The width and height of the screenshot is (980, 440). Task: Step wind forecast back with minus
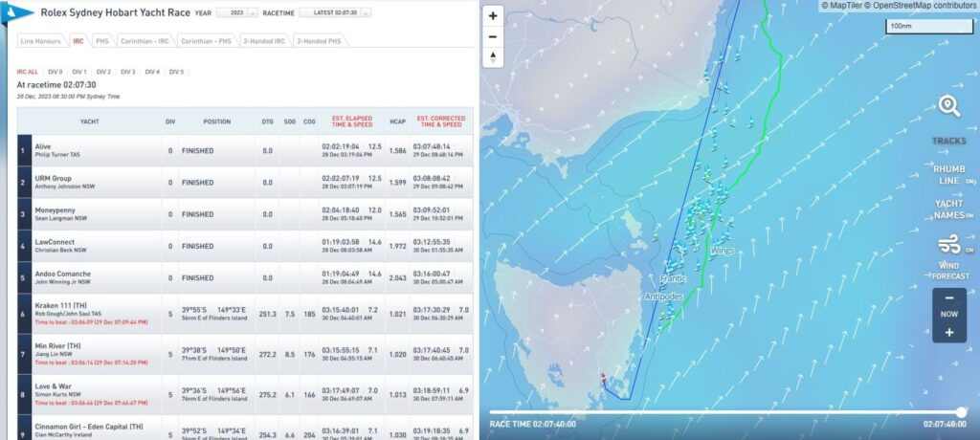(948, 297)
